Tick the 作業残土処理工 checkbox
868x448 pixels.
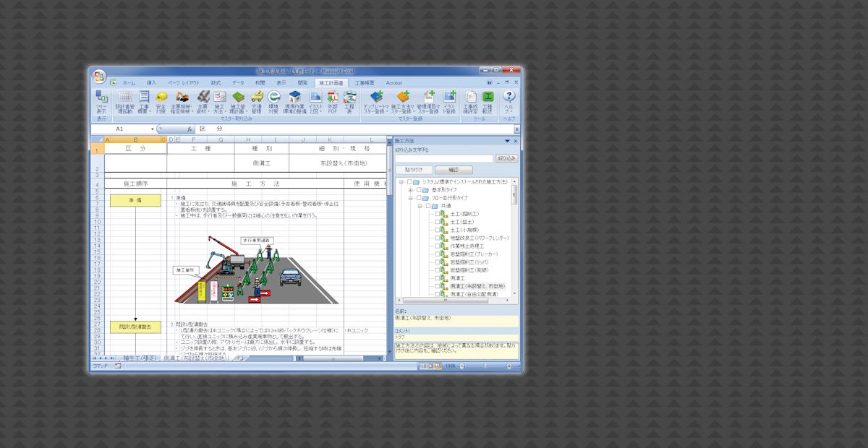(438, 246)
